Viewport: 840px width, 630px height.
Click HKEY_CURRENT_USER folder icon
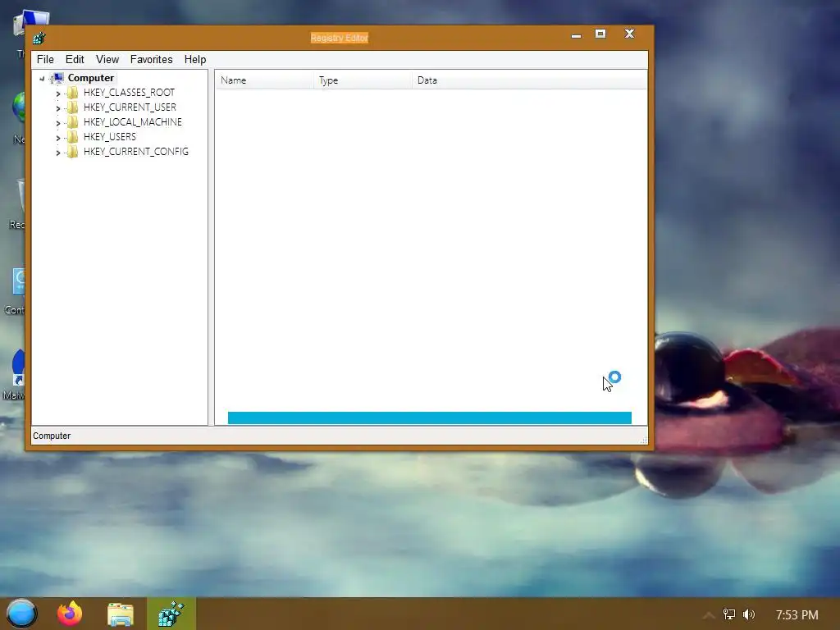[72, 107]
